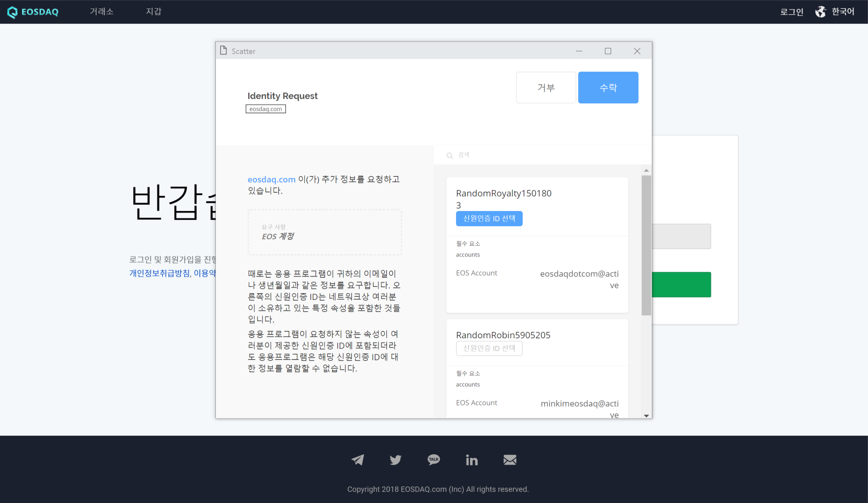Open the 지갑 menu item
The width and height of the screenshot is (868, 503).
point(153,12)
